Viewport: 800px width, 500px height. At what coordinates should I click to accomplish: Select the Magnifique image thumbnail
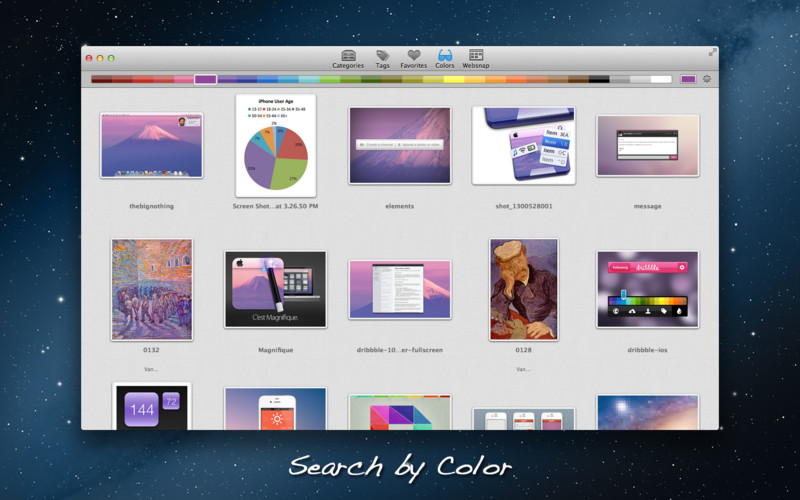(275, 289)
